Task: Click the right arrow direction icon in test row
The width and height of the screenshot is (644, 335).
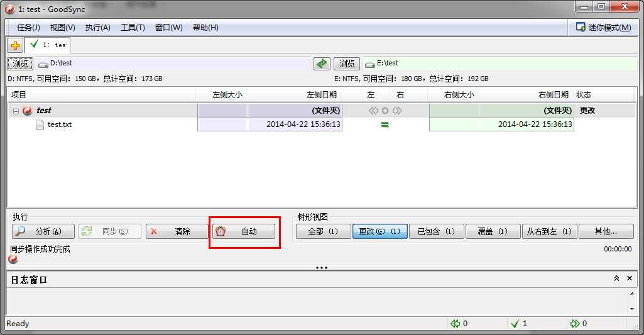Action: tap(397, 111)
